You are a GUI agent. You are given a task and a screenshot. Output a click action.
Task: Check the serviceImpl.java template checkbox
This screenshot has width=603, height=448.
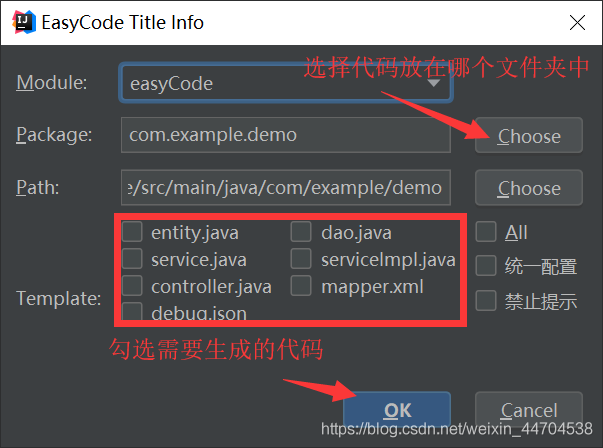(x=301, y=258)
